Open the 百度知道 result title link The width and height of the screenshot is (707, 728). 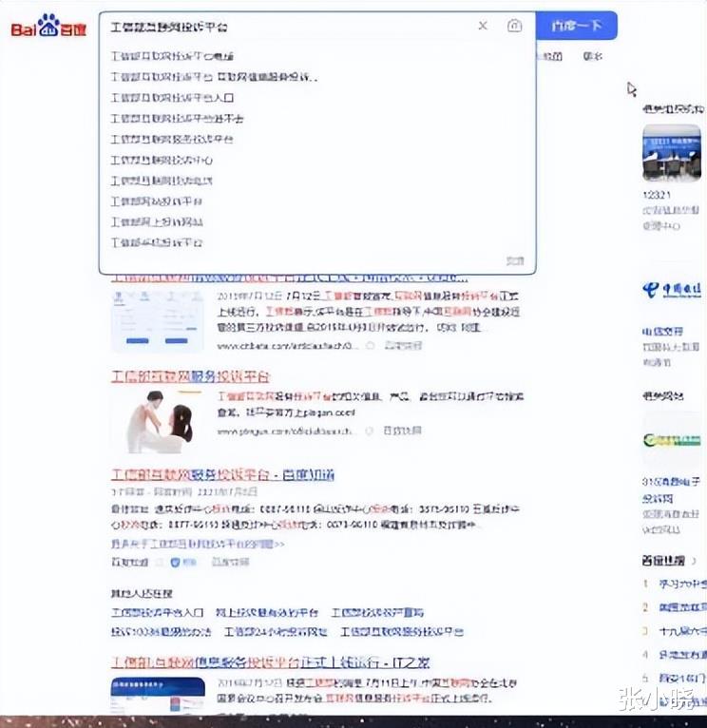coord(222,474)
